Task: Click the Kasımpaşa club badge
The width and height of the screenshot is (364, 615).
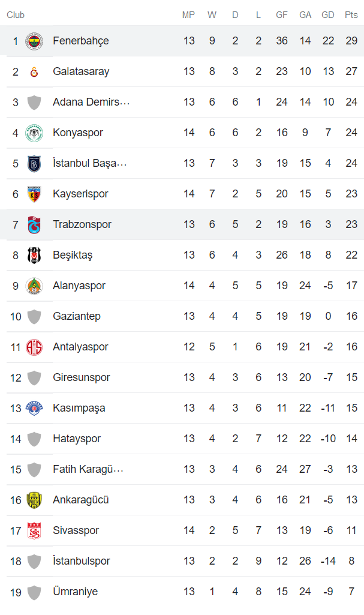Action: pos(35,407)
